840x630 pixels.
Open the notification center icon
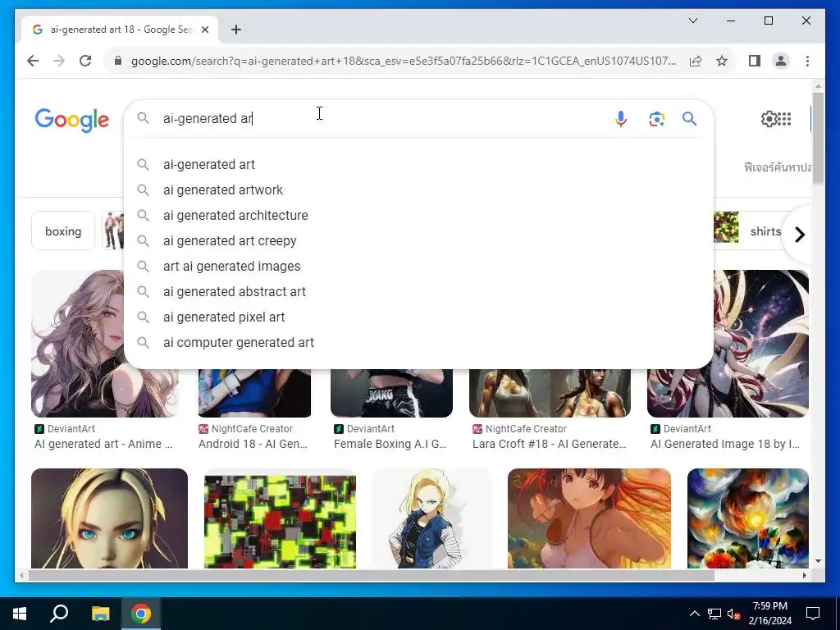click(x=813, y=614)
